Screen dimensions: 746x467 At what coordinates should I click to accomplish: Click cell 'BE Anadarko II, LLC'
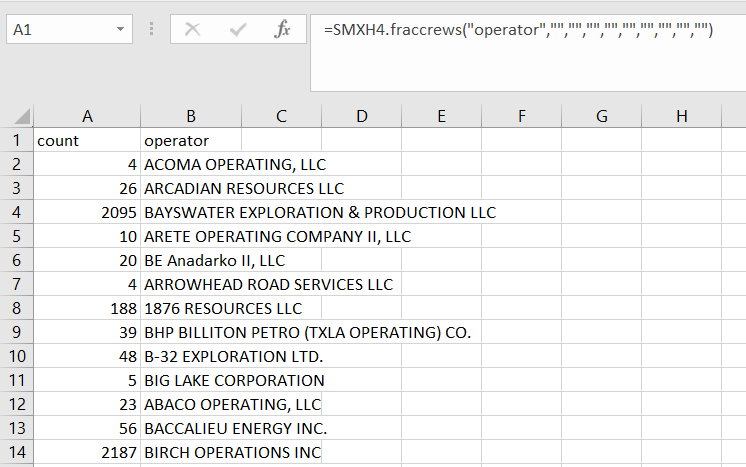pos(214,260)
